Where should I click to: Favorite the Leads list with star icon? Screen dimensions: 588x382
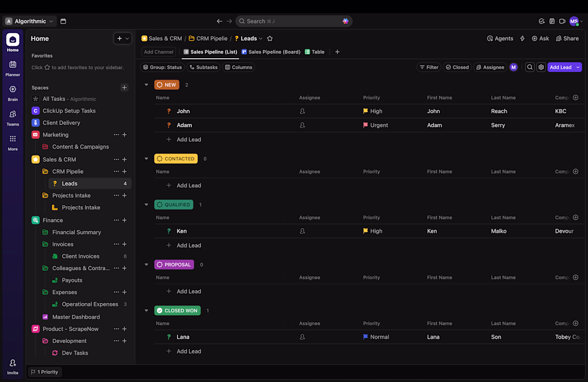point(269,38)
